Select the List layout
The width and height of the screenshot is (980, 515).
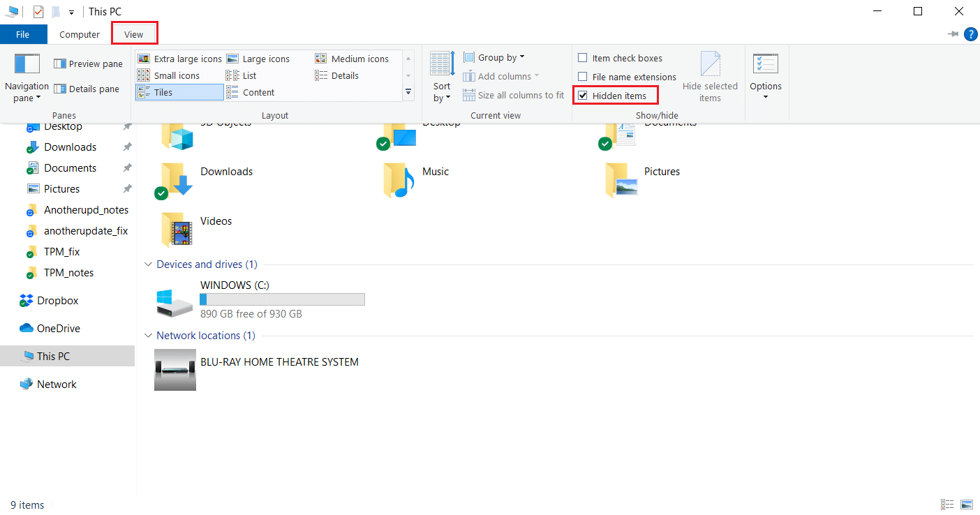242,75
